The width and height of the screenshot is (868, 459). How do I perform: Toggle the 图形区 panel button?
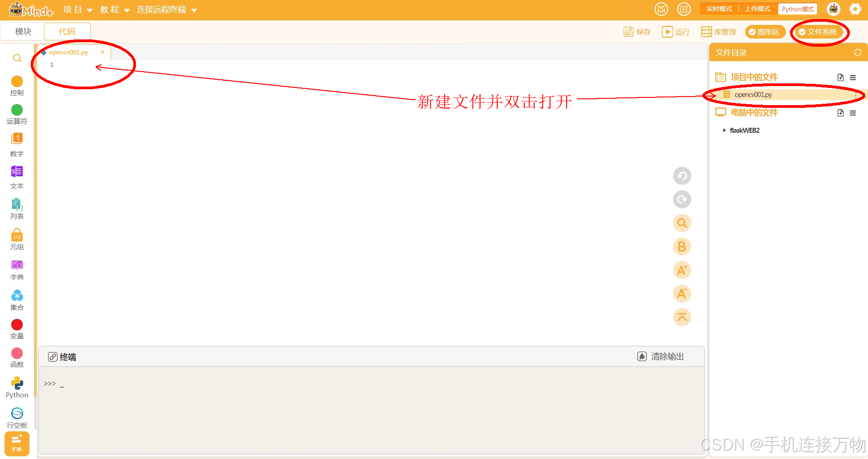tap(765, 32)
